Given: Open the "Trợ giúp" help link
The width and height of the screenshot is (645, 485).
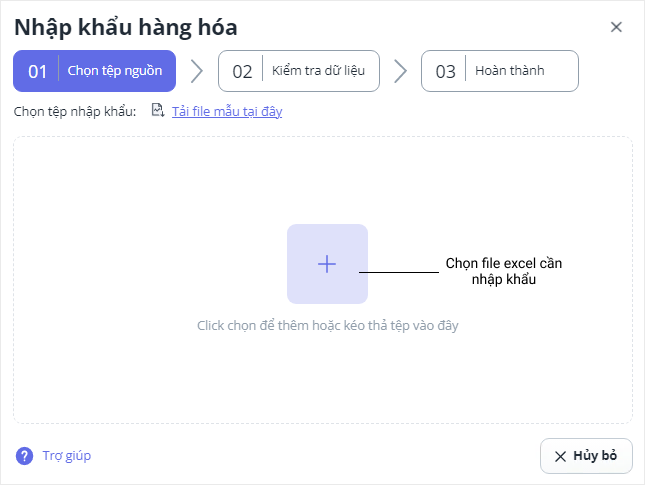Looking at the screenshot, I should 67,456.
